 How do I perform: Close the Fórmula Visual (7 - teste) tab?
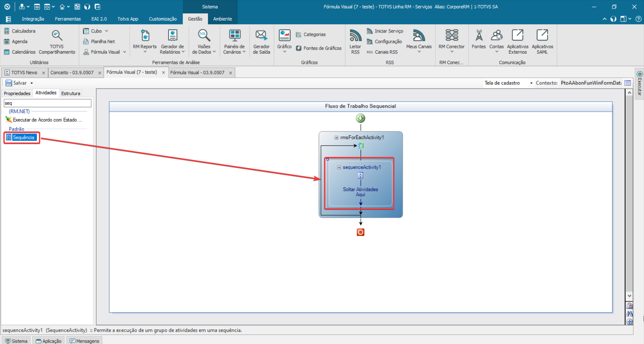[163, 72]
